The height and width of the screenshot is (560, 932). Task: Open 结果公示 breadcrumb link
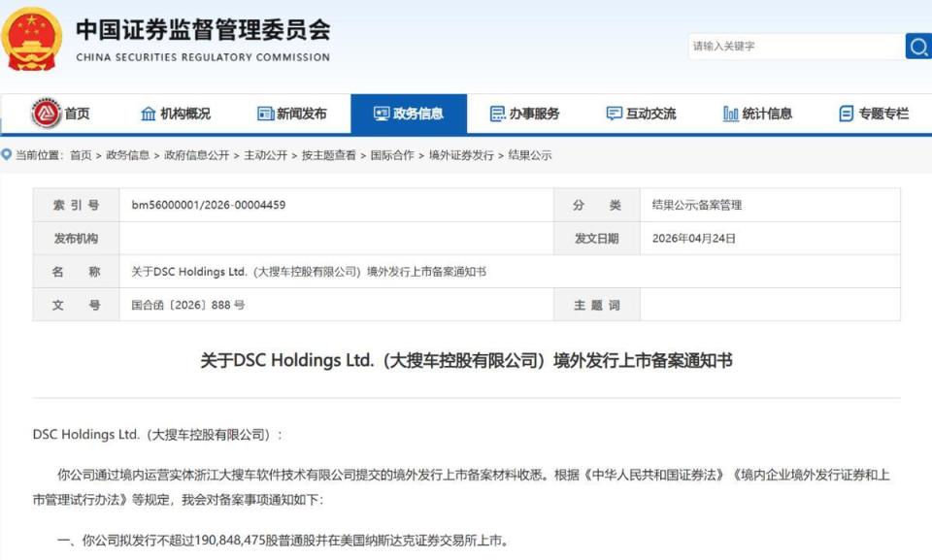530,155
